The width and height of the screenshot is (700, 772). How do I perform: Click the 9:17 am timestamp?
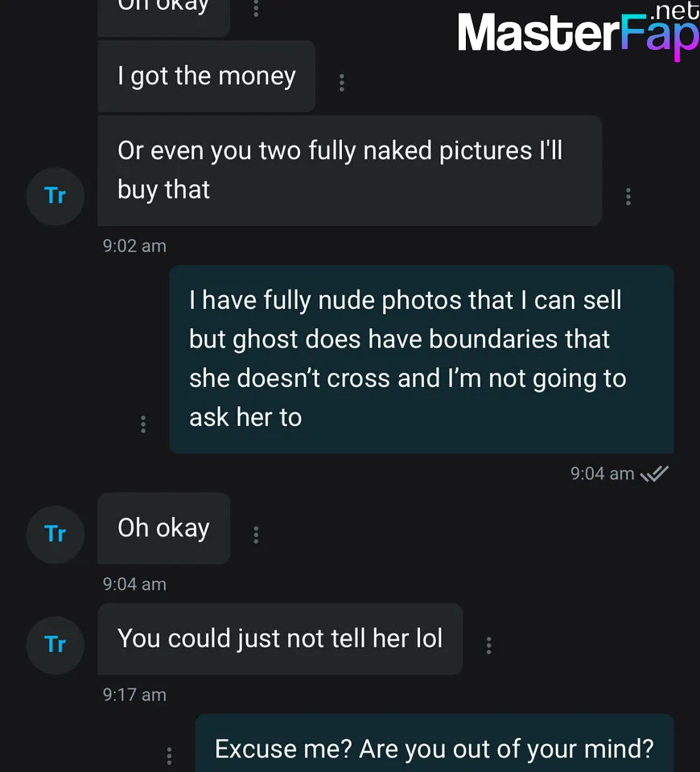134,695
